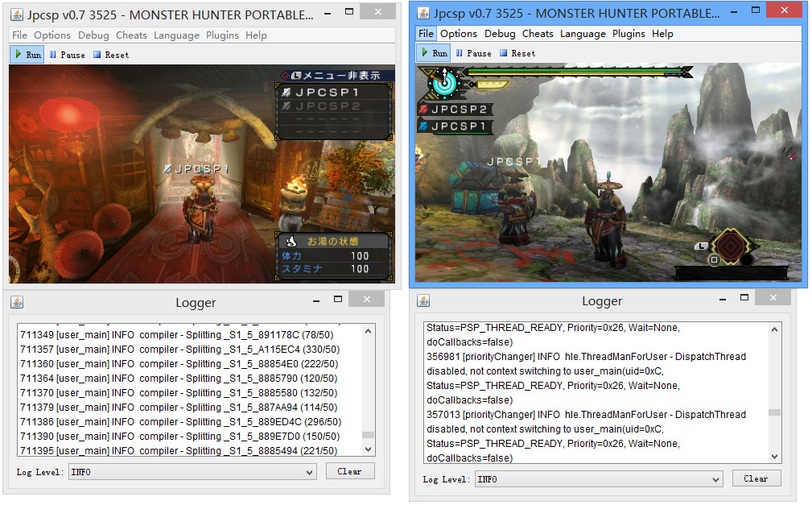Open File menu in right Jpcsp window

coord(426,34)
